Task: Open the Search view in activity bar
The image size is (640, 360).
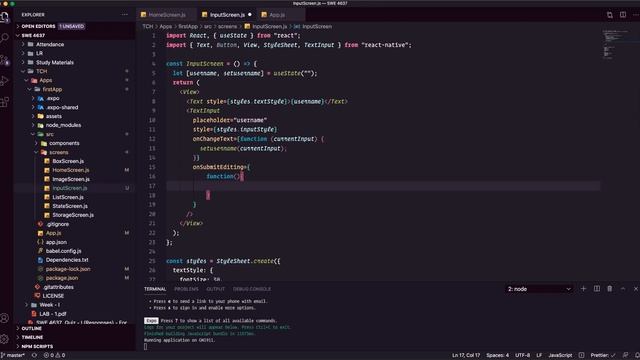Action: pos(4,39)
